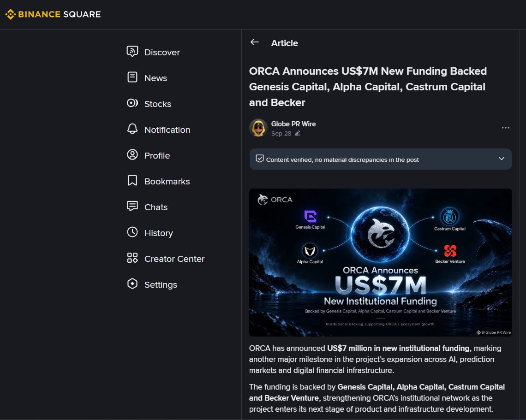Open Globe PR Wire author name

[x=293, y=124]
